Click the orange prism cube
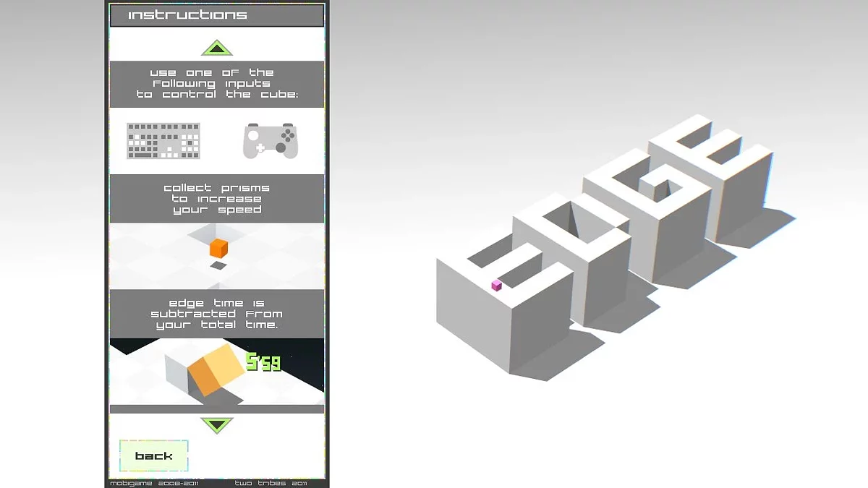The height and width of the screenshot is (488, 868). [x=218, y=249]
